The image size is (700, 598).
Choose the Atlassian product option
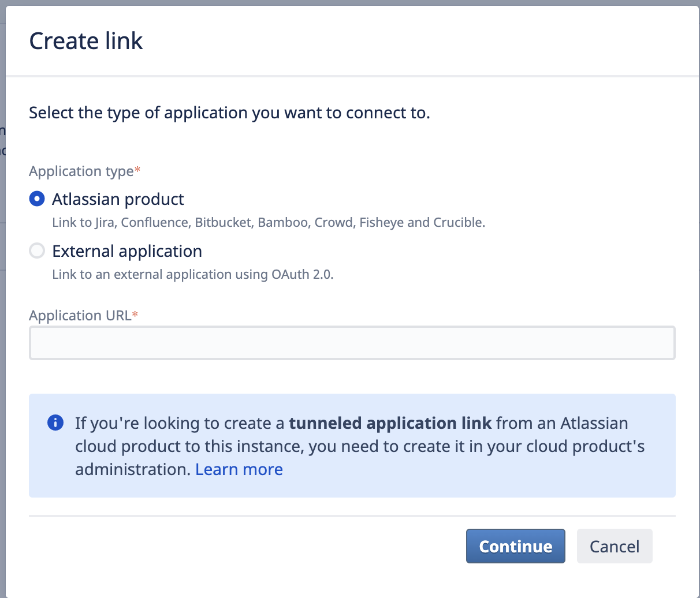pos(118,199)
